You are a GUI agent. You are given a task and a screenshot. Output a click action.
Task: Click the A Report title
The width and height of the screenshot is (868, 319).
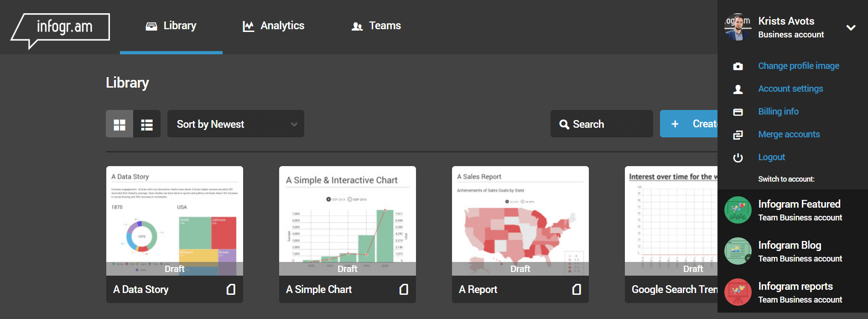tap(478, 289)
